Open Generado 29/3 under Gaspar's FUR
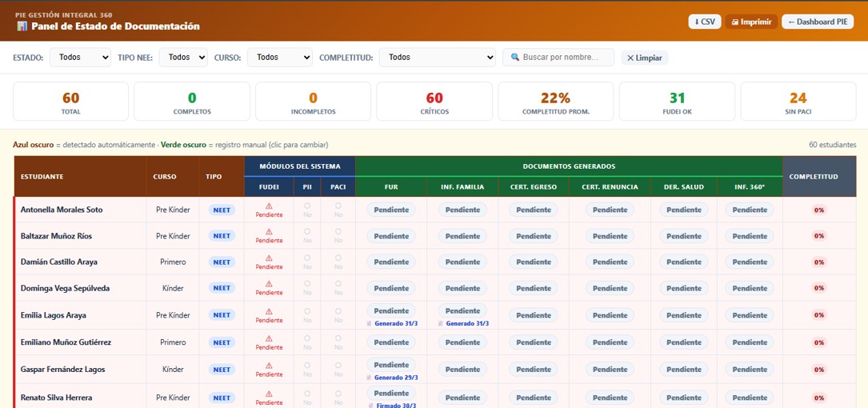This screenshot has width=868, height=408. [x=392, y=378]
